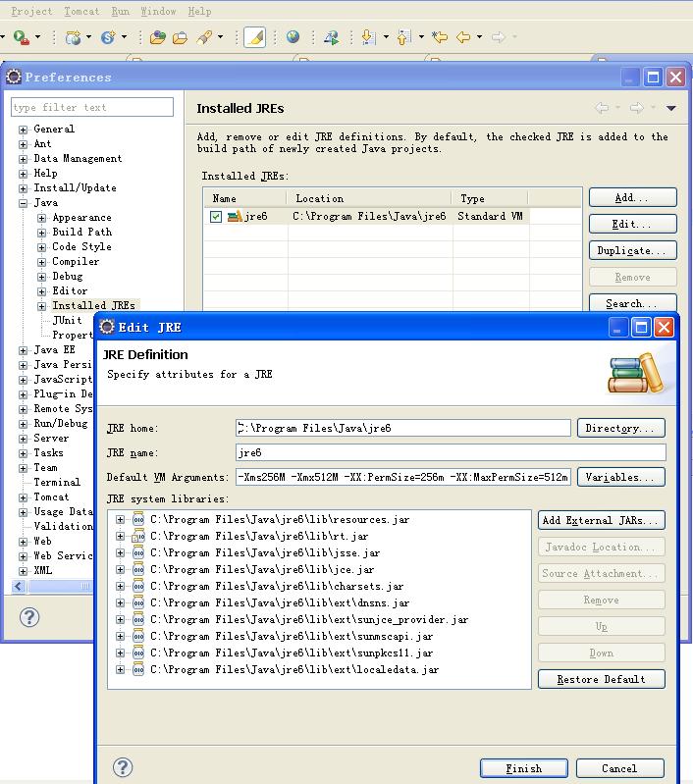Click the Edit... button

point(633,224)
